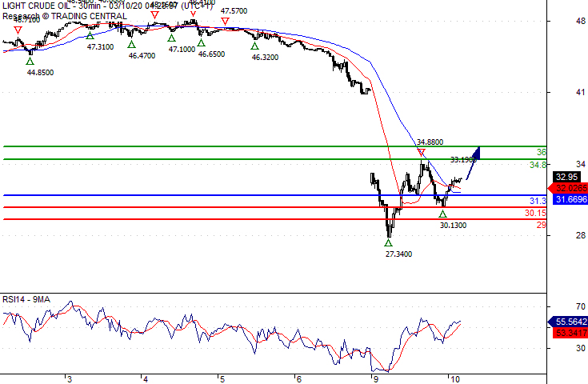Click the date axis label 3
Image resolution: width=588 pixels, height=384 pixels.
click(70, 379)
